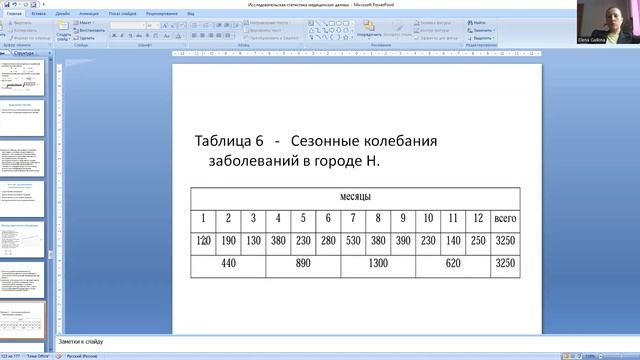
Task: Click Удалить slide button
Action: [x=84, y=38]
